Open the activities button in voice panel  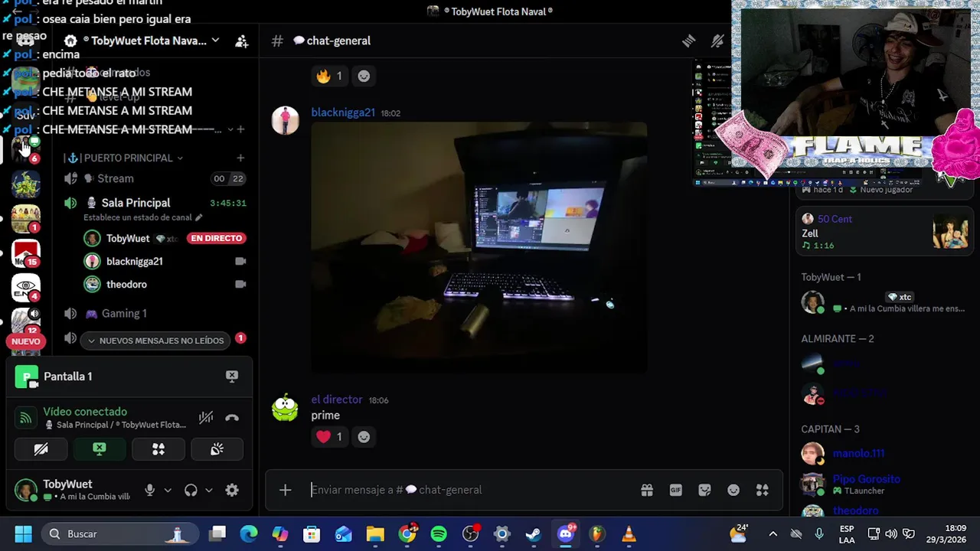tap(158, 449)
